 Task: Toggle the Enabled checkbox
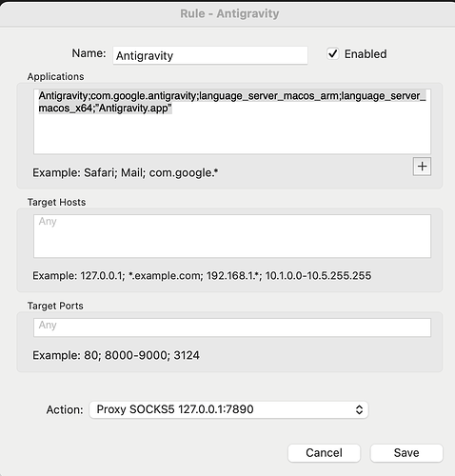click(333, 54)
